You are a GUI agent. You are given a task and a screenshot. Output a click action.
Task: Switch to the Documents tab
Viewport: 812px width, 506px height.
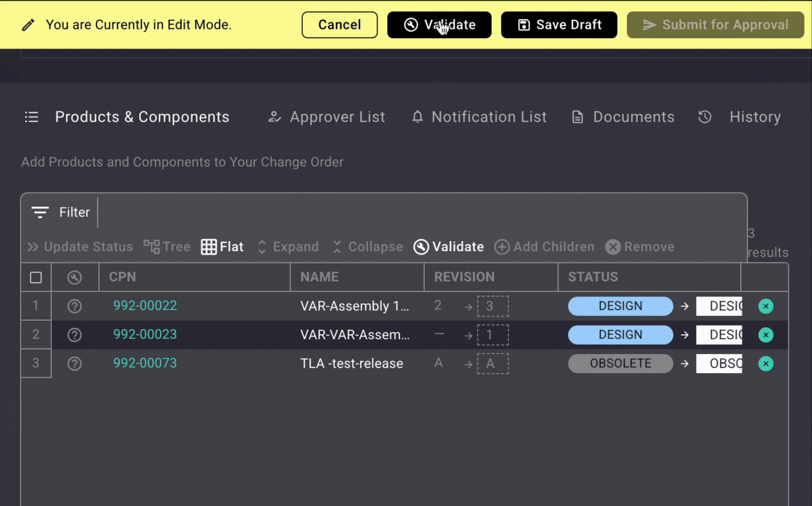tap(623, 117)
